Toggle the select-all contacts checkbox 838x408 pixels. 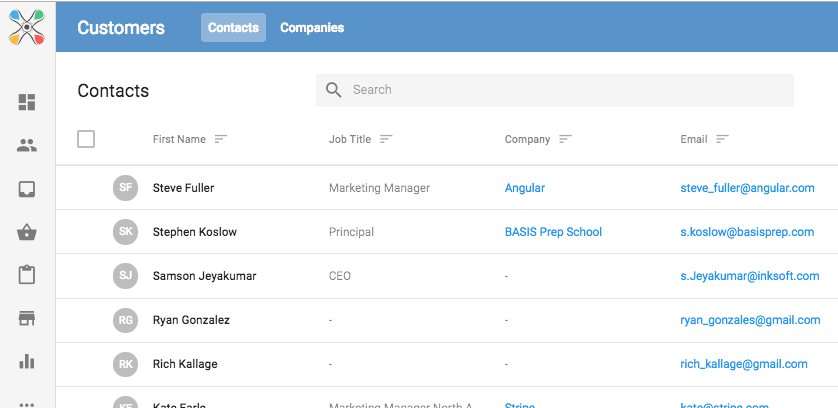[x=86, y=139]
